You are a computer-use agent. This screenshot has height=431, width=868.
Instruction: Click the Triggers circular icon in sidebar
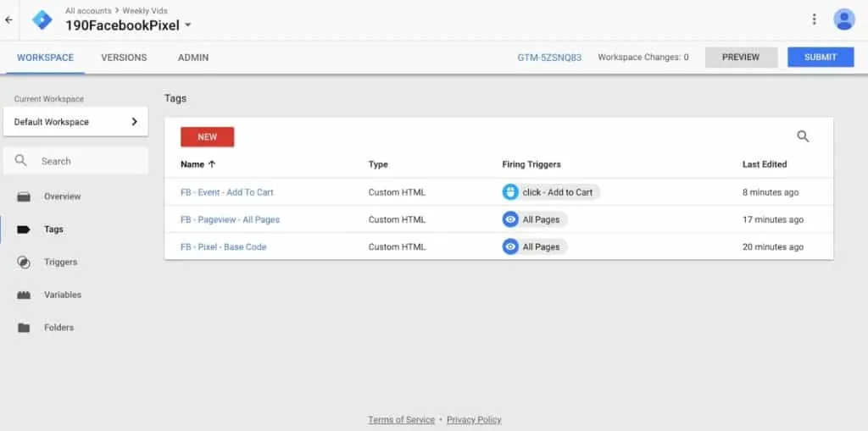coord(24,262)
